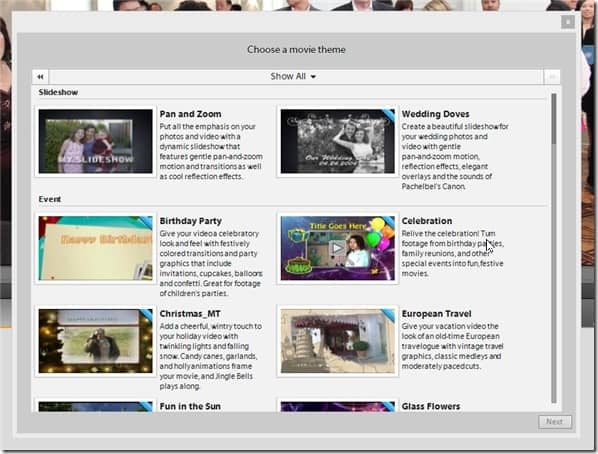Open the Show All category dropdown
Viewport: 598px width, 454px height.
tap(293, 76)
